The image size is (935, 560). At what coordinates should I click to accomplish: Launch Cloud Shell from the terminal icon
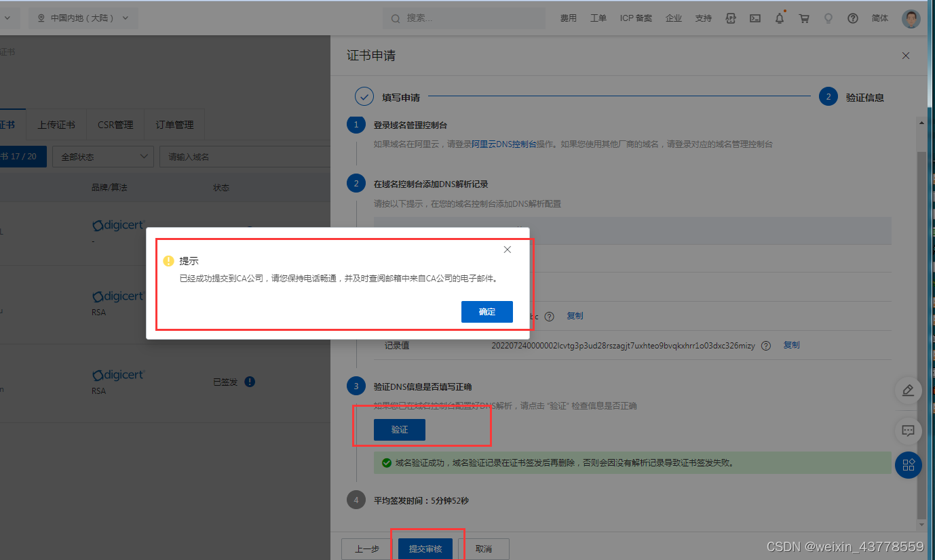click(x=755, y=18)
